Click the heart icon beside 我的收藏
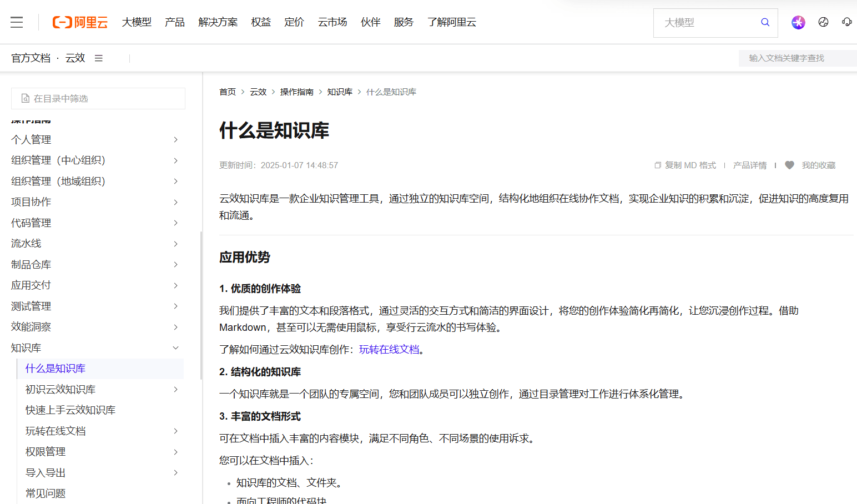This screenshot has height=504, width=857. [x=789, y=165]
